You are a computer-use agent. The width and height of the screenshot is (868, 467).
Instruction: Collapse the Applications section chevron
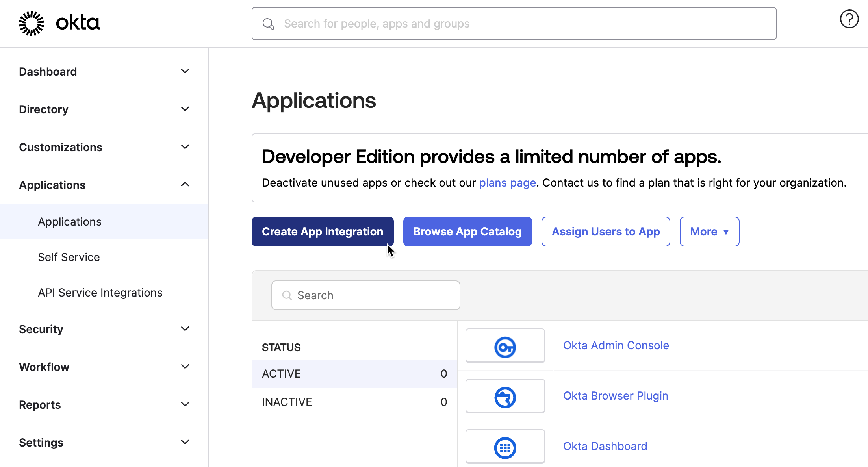tap(185, 184)
